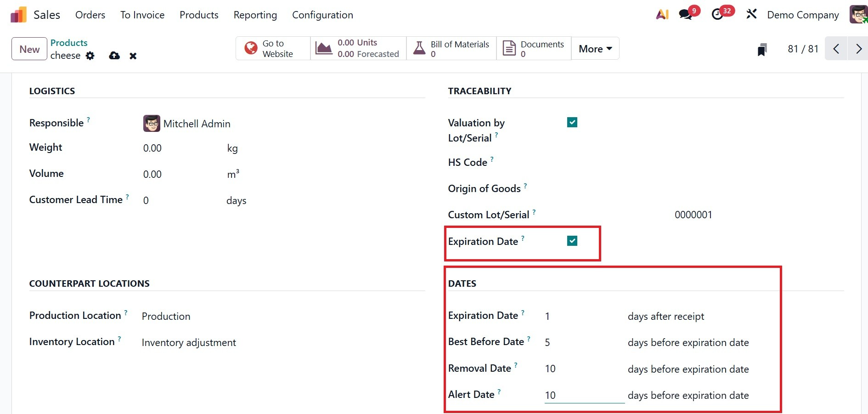Click the previous record arrow
Screen dimensions: 868x414
click(x=836, y=49)
